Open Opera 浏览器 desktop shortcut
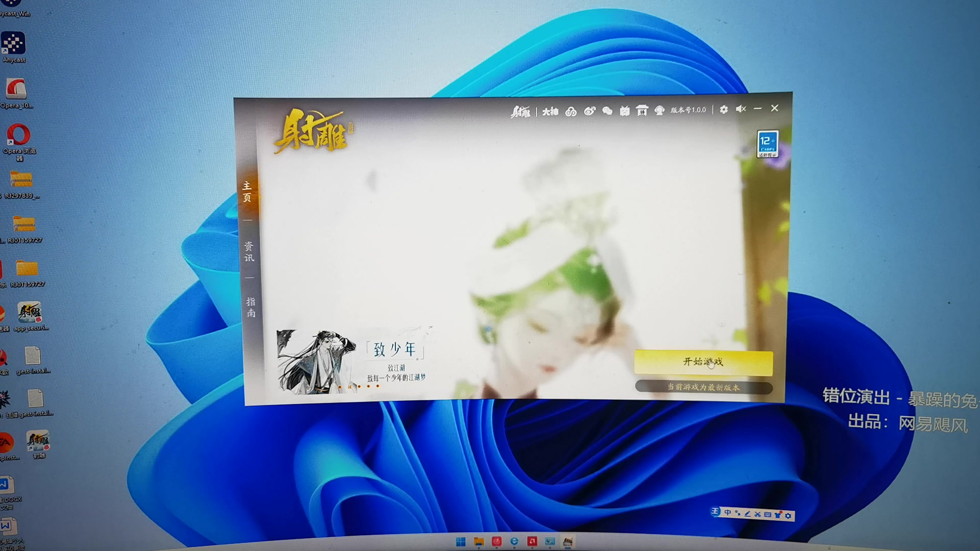The height and width of the screenshot is (551, 980). [x=19, y=141]
